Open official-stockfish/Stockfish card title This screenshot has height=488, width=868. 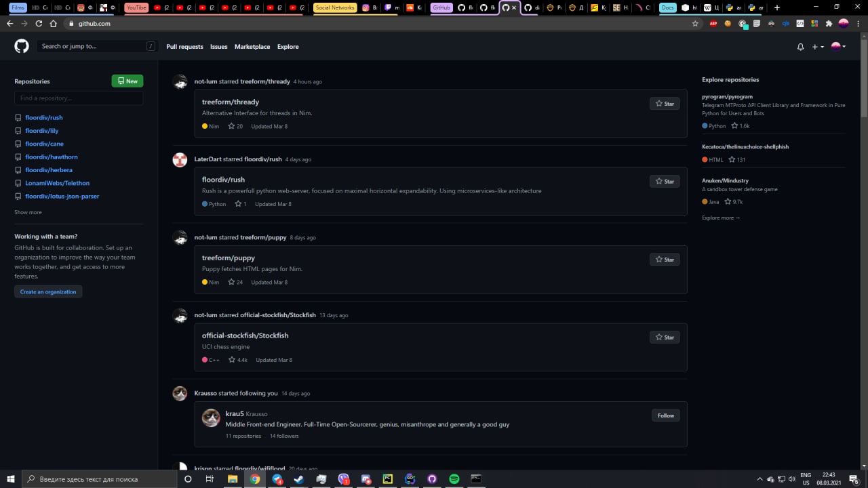(x=245, y=335)
